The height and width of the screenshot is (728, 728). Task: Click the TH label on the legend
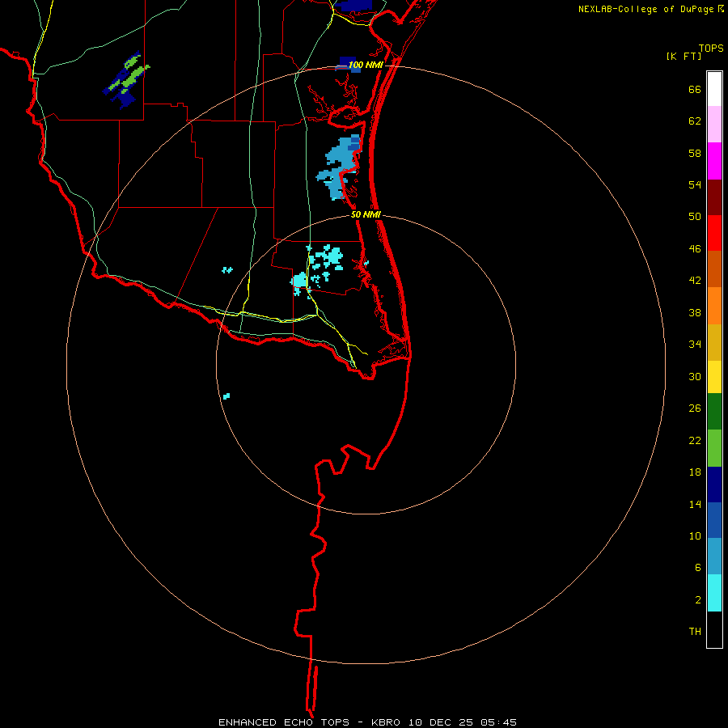tap(695, 632)
